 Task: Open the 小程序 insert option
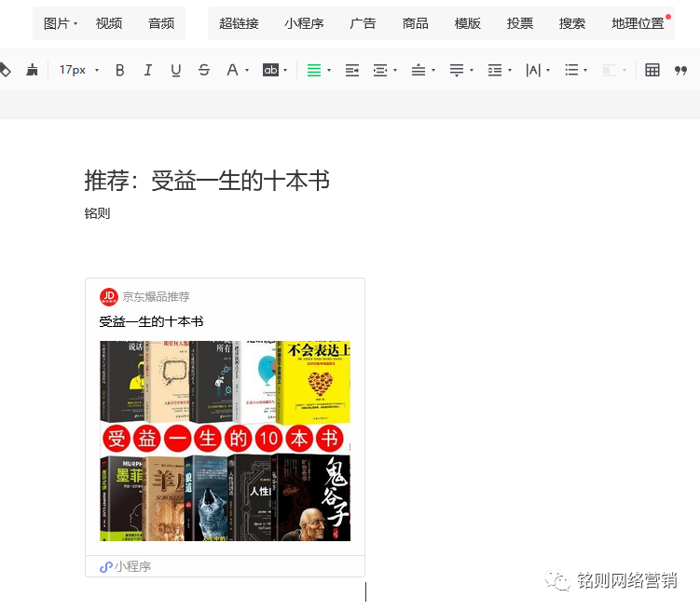click(x=304, y=23)
